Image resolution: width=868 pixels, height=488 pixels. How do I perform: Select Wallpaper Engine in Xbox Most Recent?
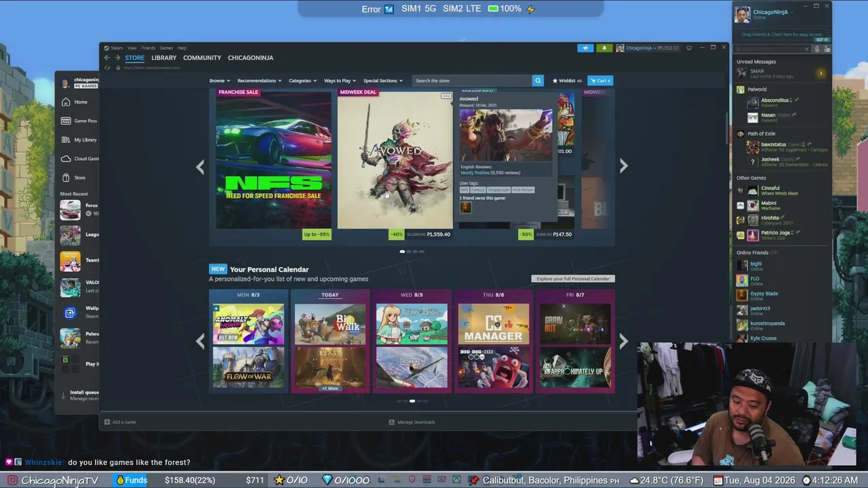[79, 312]
